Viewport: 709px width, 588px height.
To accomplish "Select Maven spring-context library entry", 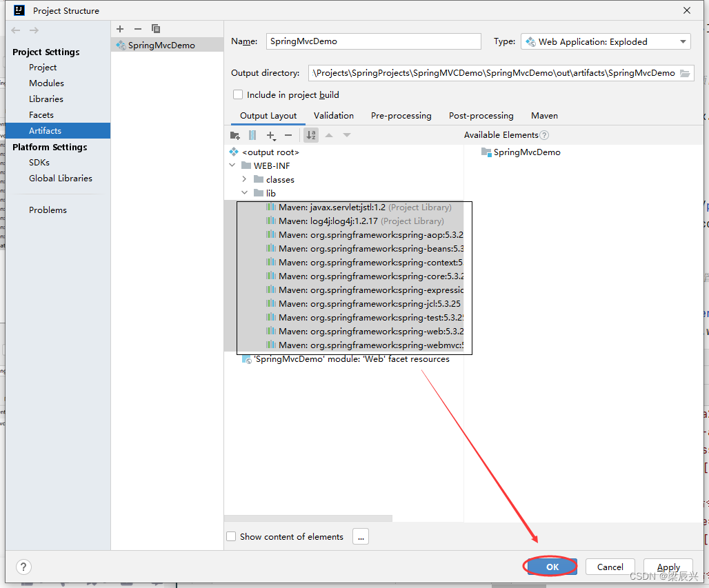I will tap(364, 263).
